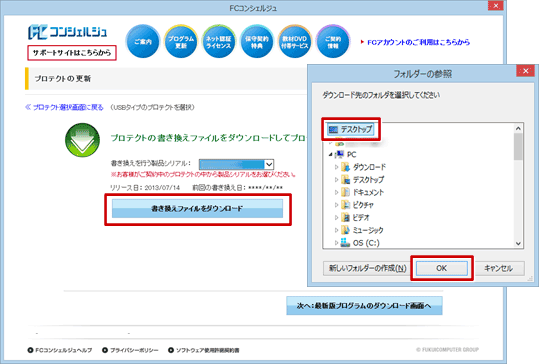Screen dimensions: 539x364
Task: Collapse the PC tree node
Action: pyautogui.click(x=330, y=154)
